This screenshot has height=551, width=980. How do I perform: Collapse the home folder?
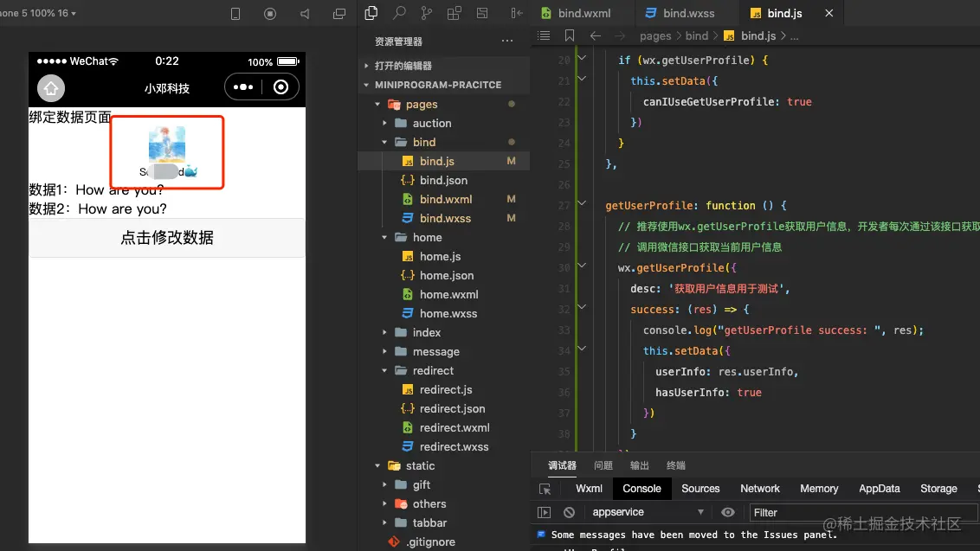(444, 237)
